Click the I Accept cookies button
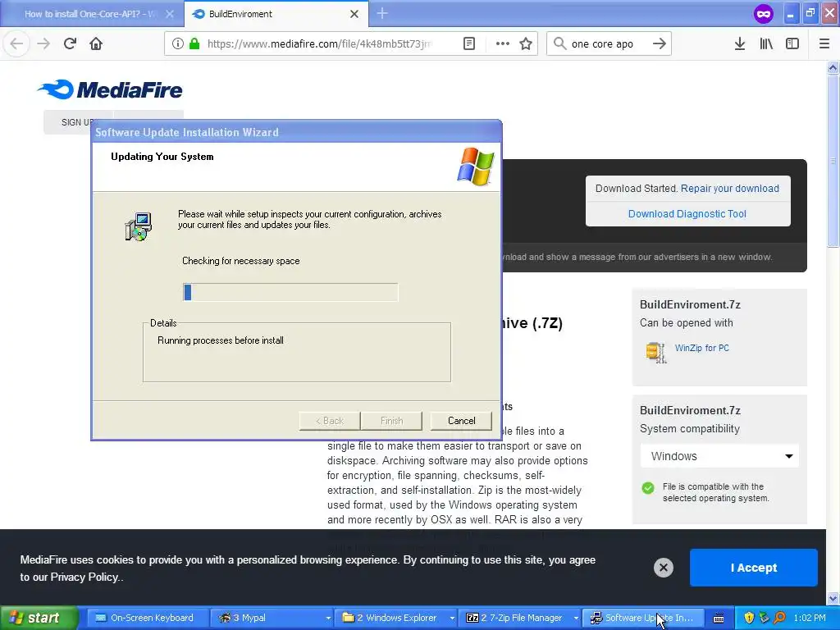The height and width of the screenshot is (630, 840). pos(753,568)
